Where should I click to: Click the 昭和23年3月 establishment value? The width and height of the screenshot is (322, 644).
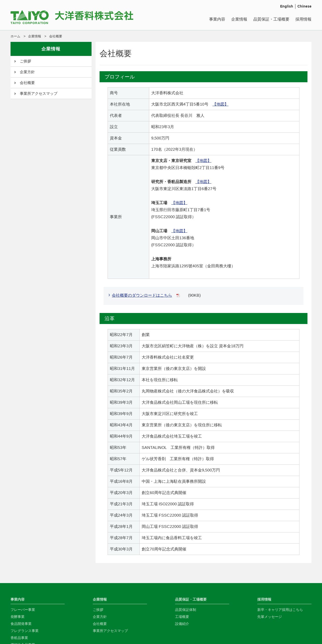[x=163, y=127]
